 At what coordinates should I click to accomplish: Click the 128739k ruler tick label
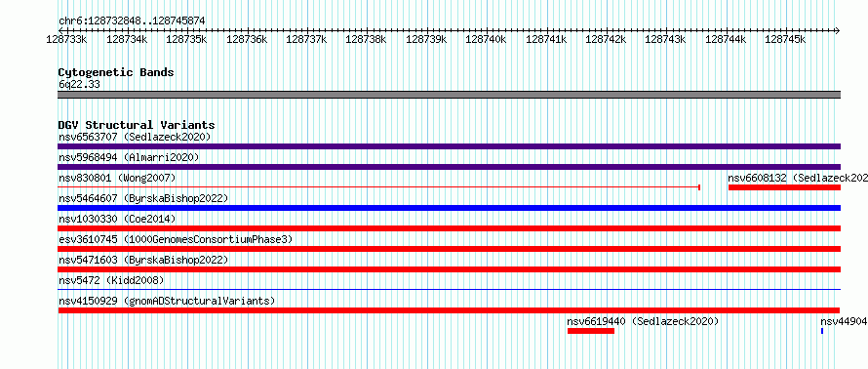click(426, 39)
